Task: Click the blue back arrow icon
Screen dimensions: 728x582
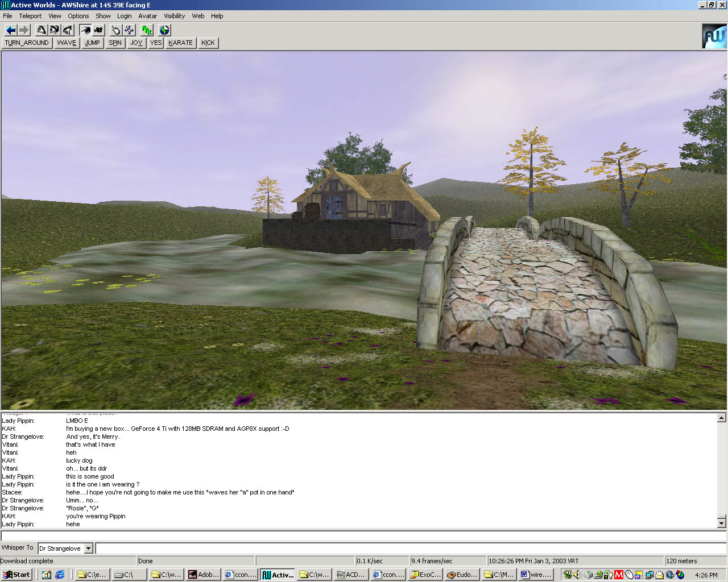Action: click(10, 30)
